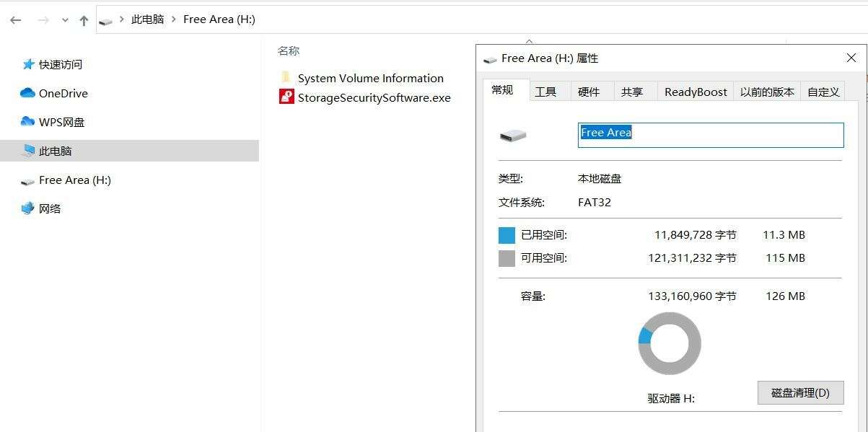Select StorageSecuritySoftware.exe file name
This screenshot has width=868, height=432.
pos(374,97)
